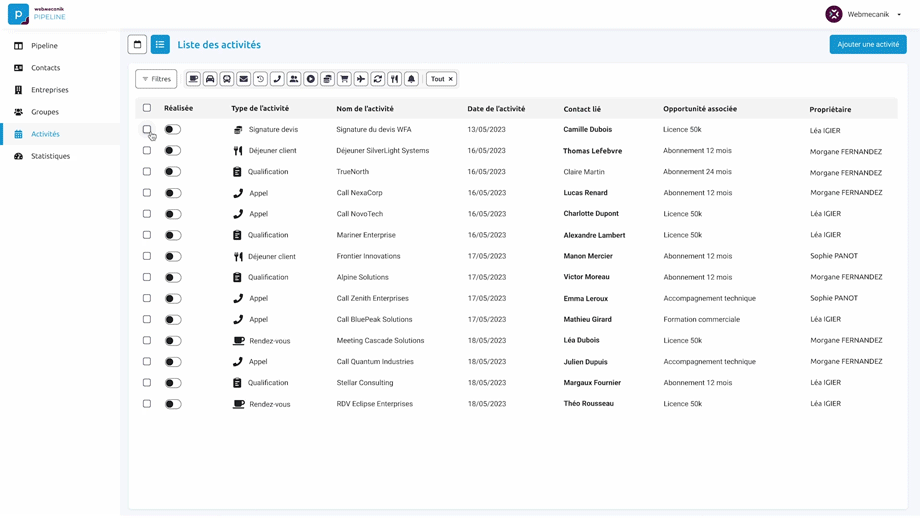The height and width of the screenshot is (518, 920).
Task: Filter by shopping cart icon
Action: tap(344, 79)
